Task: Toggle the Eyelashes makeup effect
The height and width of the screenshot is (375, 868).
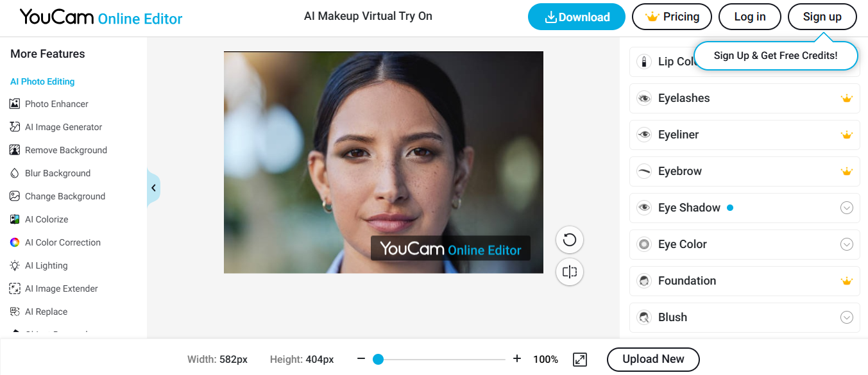Action: click(x=744, y=98)
